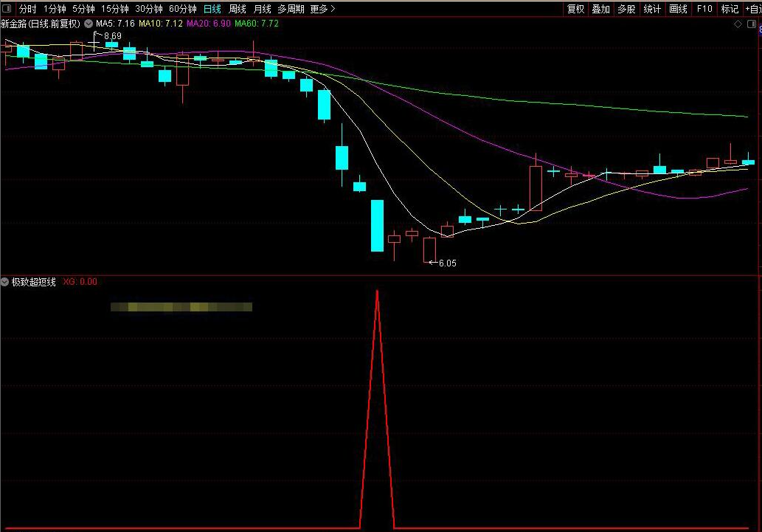The width and height of the screenshot is (762, 532).
Task: Open F10 company information
Action: point(704,9)
